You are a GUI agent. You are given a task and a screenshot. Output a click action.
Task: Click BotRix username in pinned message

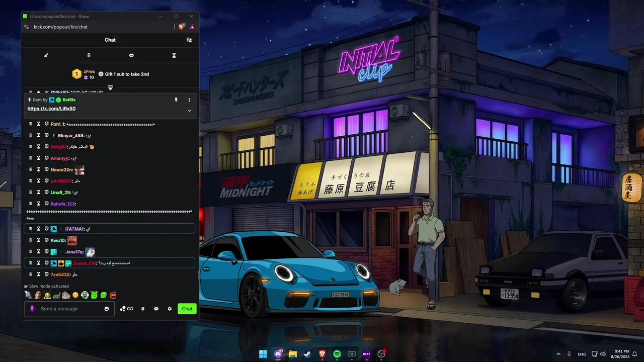(x=69, y=100)
